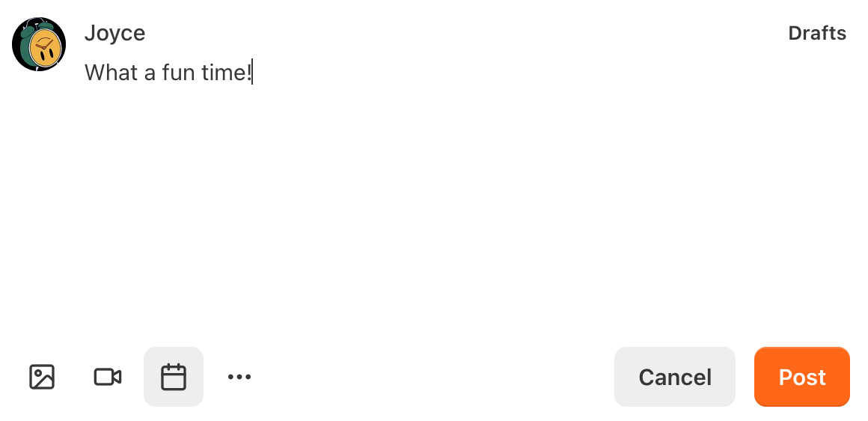Click Joyce's alarm clock avatar
868x421 pixels.
(x=39, y=44)
